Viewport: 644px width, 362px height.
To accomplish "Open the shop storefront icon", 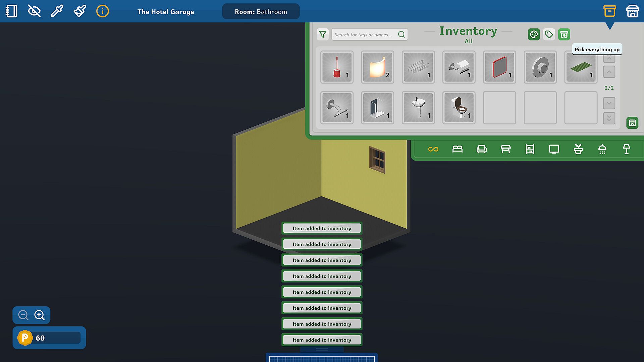I will pyautogui.click(x=632, y=11).
